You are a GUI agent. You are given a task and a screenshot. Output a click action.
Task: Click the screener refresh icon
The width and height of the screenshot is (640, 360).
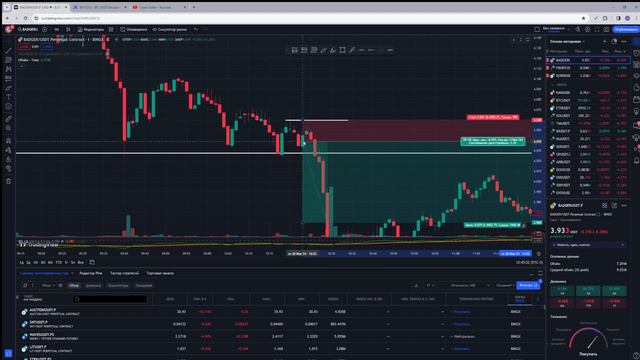25,285
